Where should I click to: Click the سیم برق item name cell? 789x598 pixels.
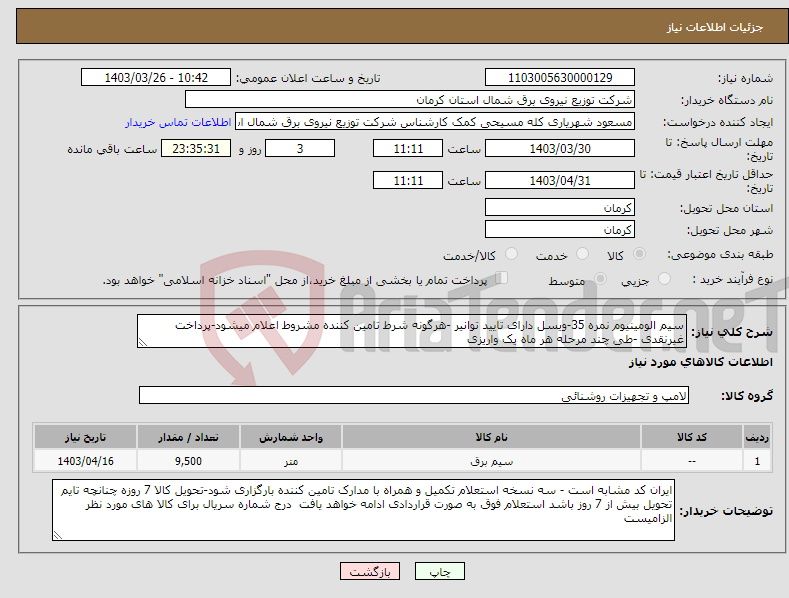[491, 461]
